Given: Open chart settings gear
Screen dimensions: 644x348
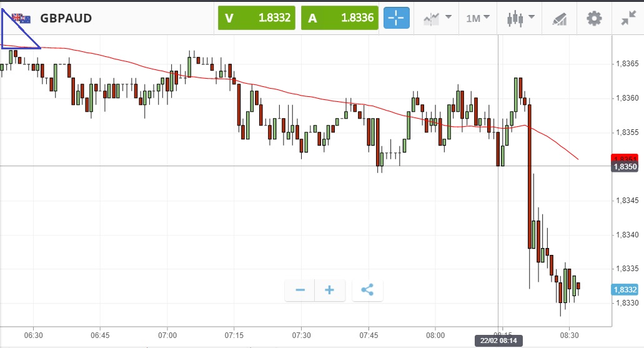Looking at the screenshot, I should click(594, 18).
